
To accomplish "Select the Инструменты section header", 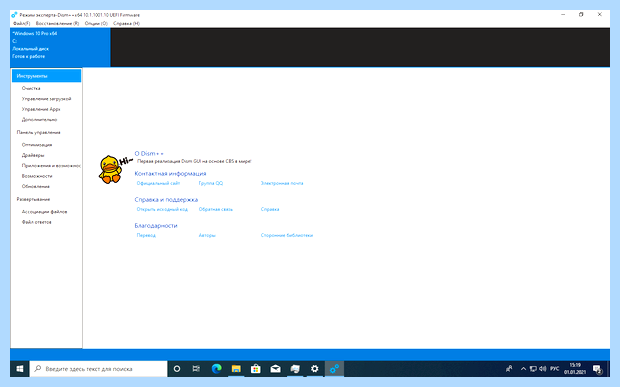I will point(47,76).
